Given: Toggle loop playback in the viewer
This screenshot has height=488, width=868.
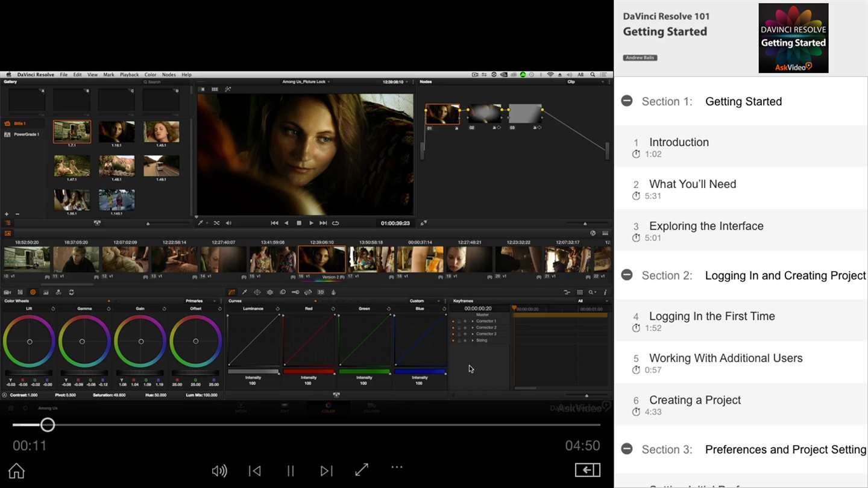Looking at the screenshot, I should (336, 223).
